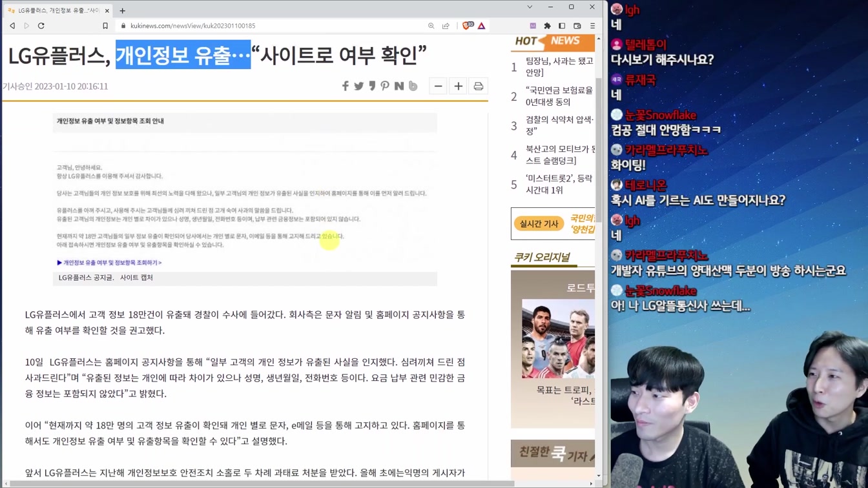Open hot news item 3 검찰의 식약처 압색
Viewport: 868px width, 488px height.
[559, 125]
